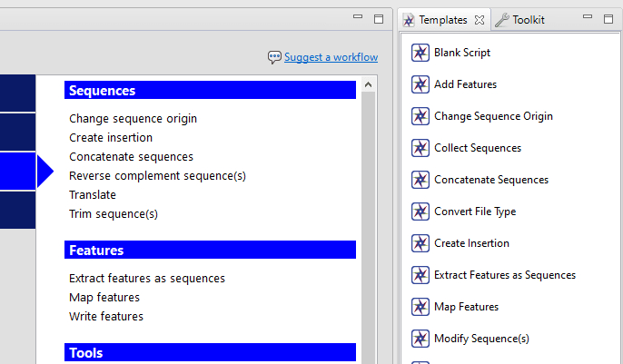Click the workflow list vertical scrollbar track

[x=368, y=227]
